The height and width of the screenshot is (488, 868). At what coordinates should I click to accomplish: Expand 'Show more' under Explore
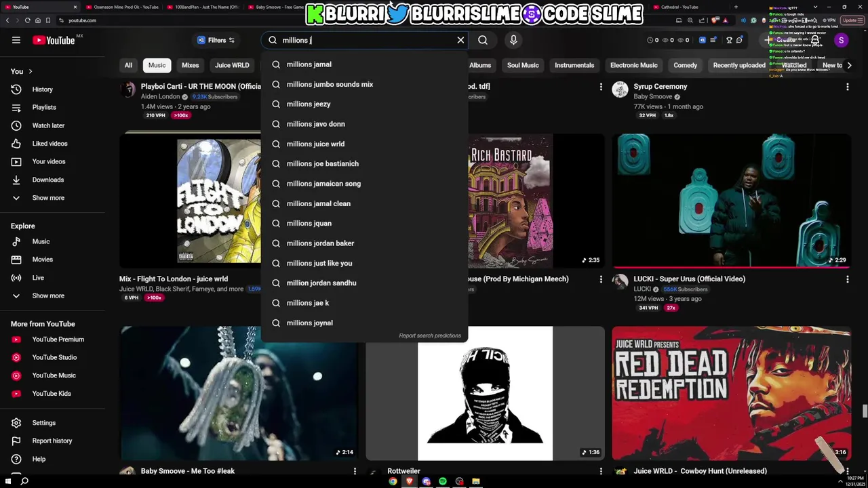coord(54,296)
